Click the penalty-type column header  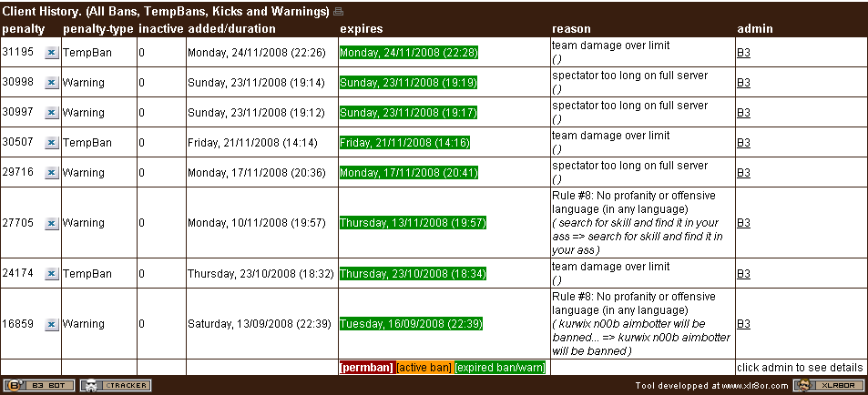(x=97, y=29)
